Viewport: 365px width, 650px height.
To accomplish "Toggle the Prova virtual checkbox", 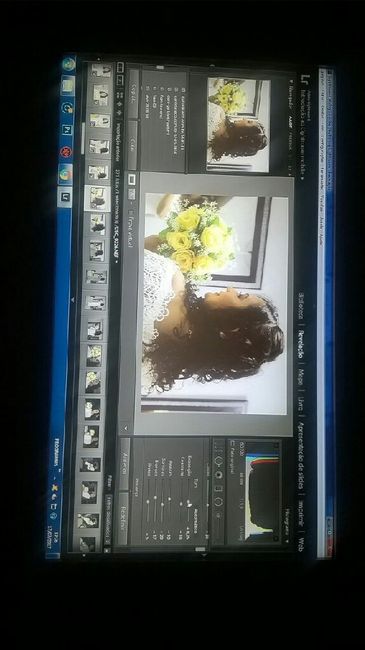I will (x=131, y=212).
